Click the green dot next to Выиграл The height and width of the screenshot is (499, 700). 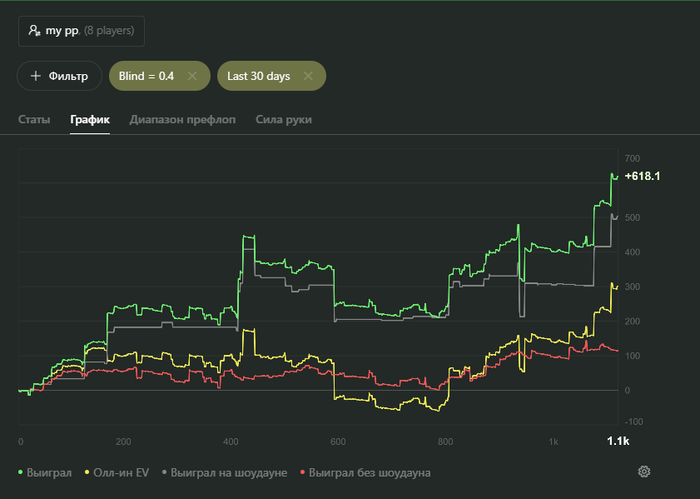(21, 471)
